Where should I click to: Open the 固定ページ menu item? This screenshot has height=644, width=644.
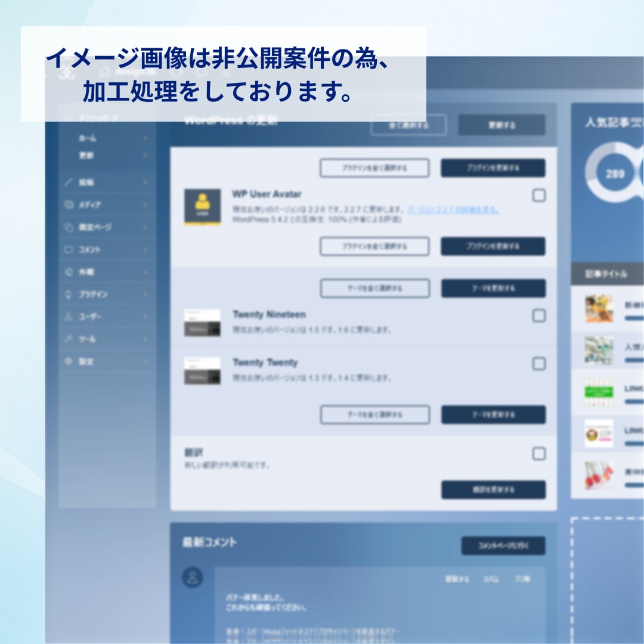point(95,227)
